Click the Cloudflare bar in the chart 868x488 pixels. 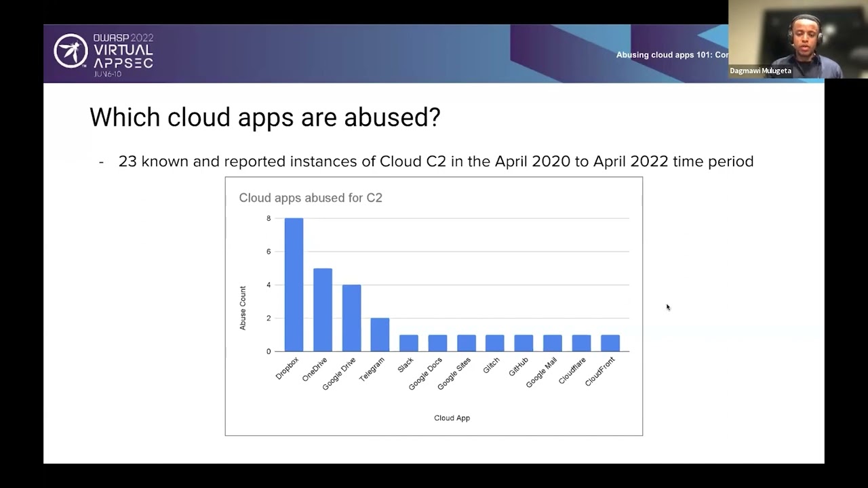point(581,343)
